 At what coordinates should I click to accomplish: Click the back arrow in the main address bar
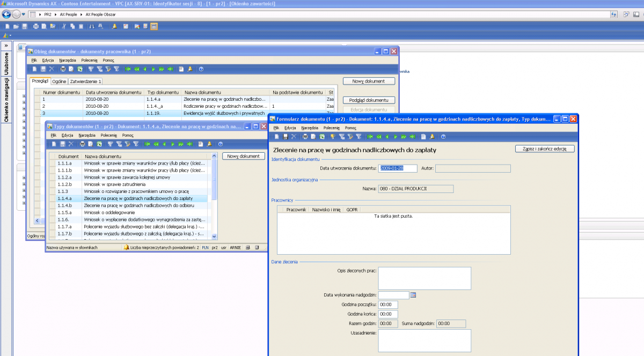6,14
